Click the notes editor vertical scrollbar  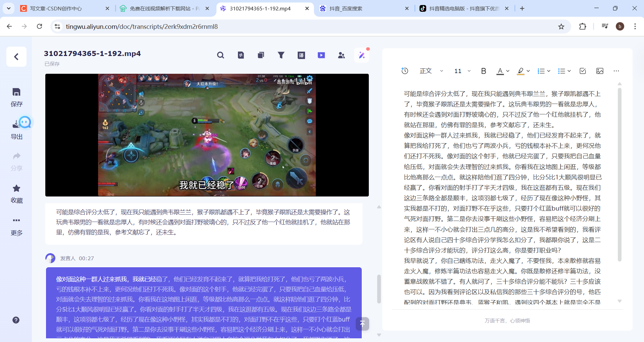click(620, 174)
